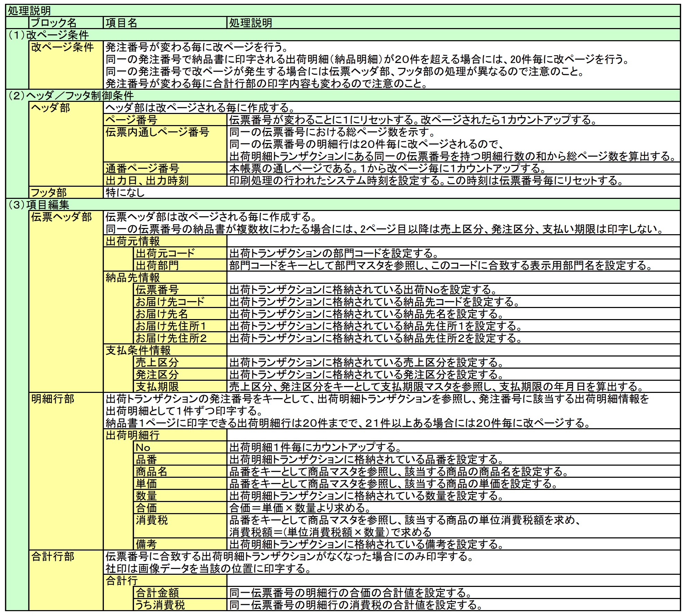The width and height of the screenshot is (687, 616).
Task: Select the 伝票ヘッダ部 block name cell
Action: click(66, 302)
